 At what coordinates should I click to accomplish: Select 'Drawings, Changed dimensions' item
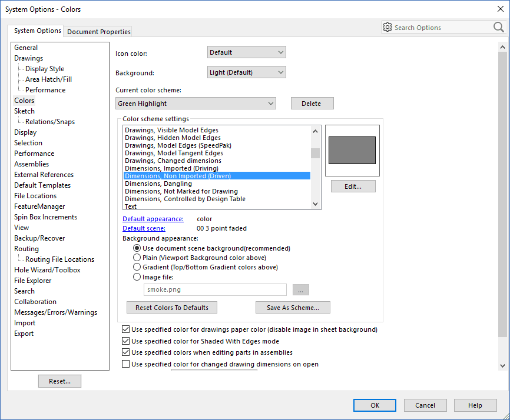pyautogui.click(x=217, y=161)
